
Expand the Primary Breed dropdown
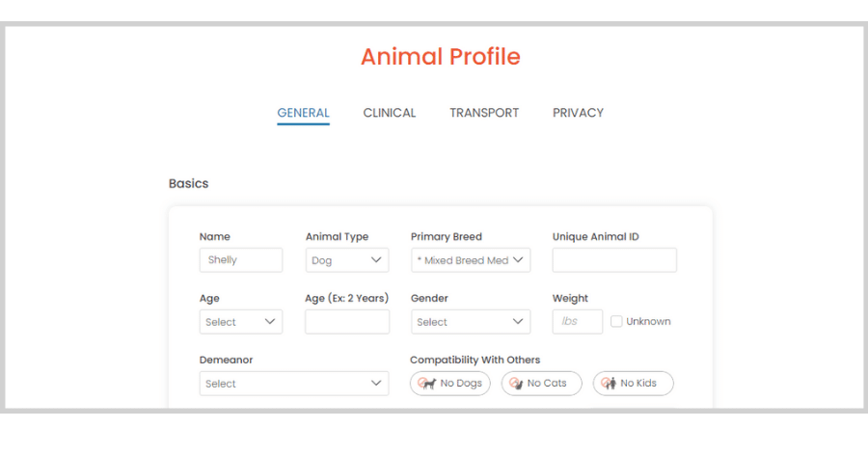(471, 260)
